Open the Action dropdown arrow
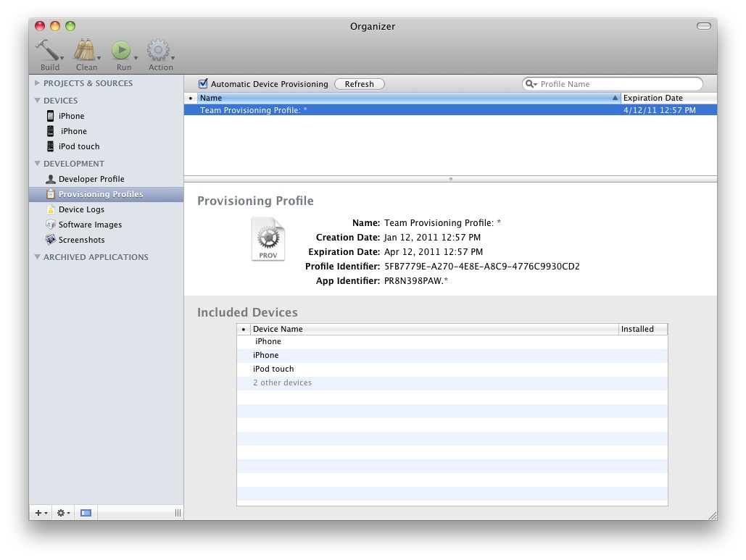This screenshot has width=746, height=560. pyautogui.click(x=173, y=58)
